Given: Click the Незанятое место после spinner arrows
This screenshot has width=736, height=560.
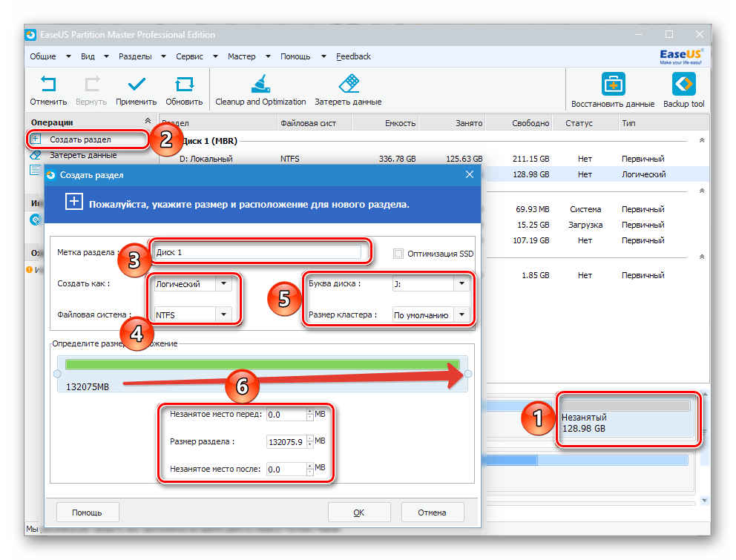Looking at the screenshot, I should 310,469.
